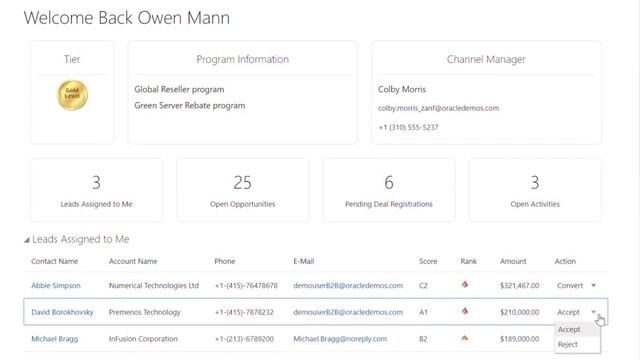
Task: Click amount $321,467.00
Action: [520, 286]
